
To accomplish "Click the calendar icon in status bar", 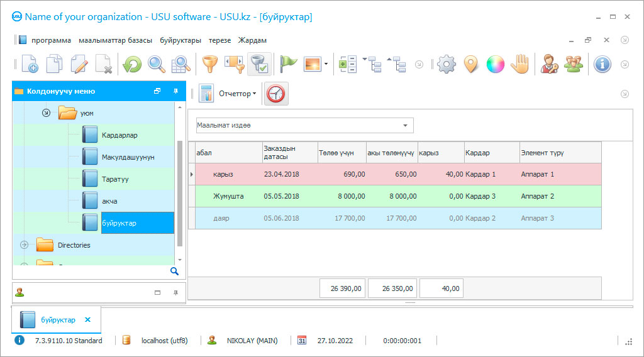I will pyautogui.click(x=302, y=341).
